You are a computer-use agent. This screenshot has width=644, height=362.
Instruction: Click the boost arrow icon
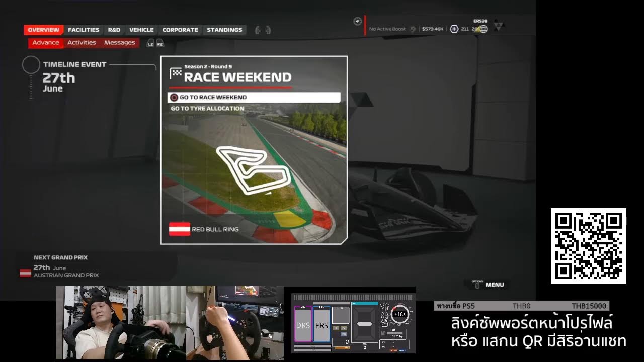pyautogui.click(x=413, y=29)
